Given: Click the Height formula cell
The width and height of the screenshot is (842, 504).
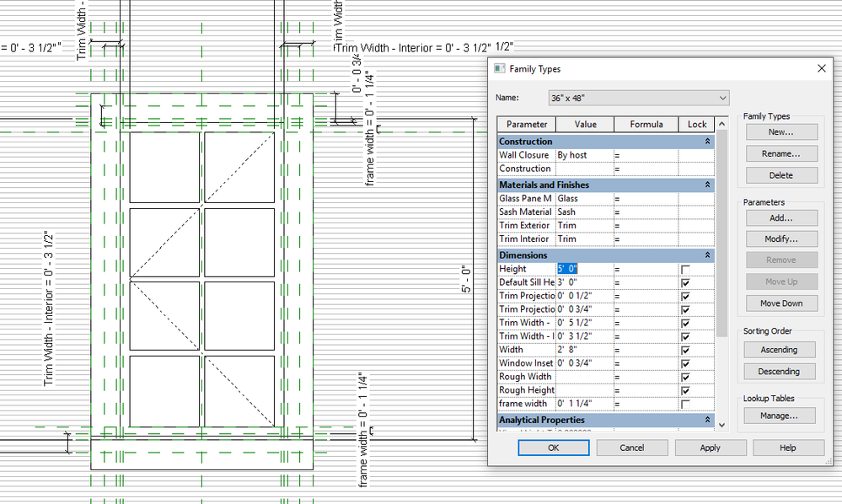Looking at the screenshot, I should tap(646, 269).
